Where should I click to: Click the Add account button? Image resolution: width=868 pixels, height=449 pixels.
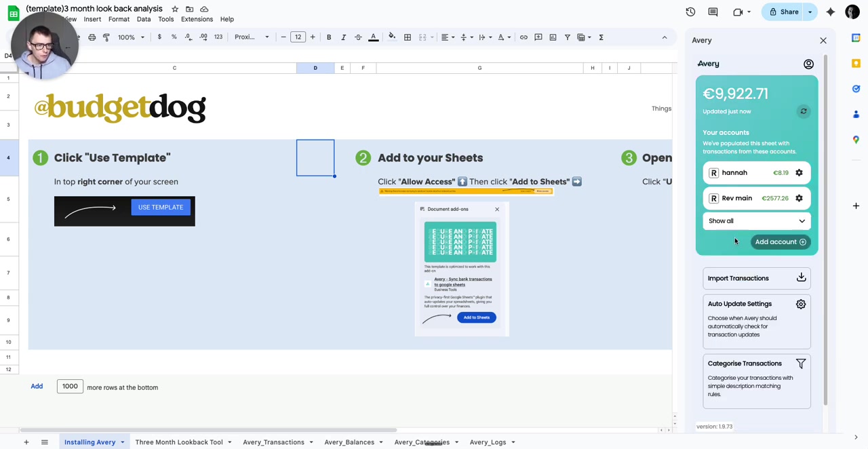click(780, 241)
